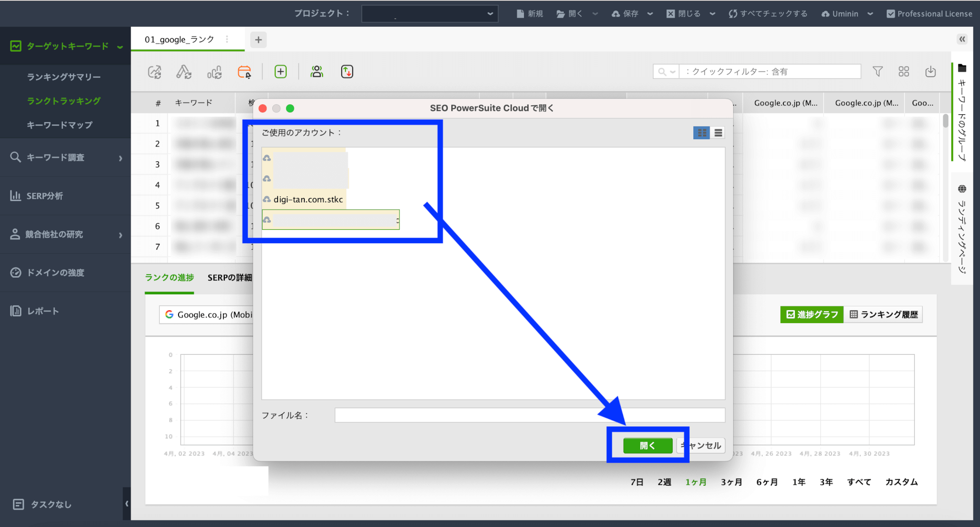Open the プロジェクト dropdown
Viewport: 980px width, 527px height.
point(430,14)
